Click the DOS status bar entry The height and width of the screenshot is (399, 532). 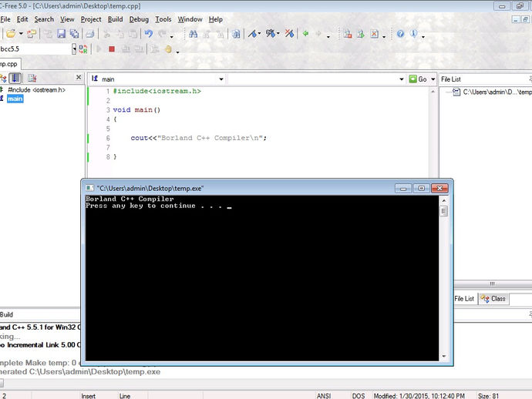click(x=359, y=396)
